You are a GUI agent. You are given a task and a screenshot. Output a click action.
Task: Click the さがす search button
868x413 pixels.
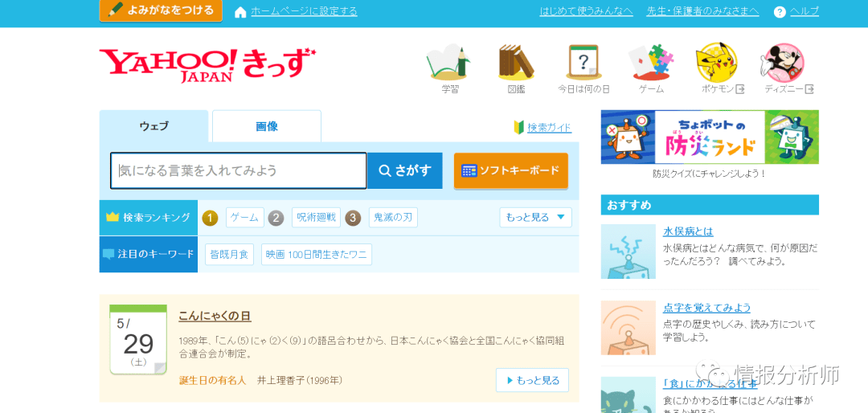(404, 170)
